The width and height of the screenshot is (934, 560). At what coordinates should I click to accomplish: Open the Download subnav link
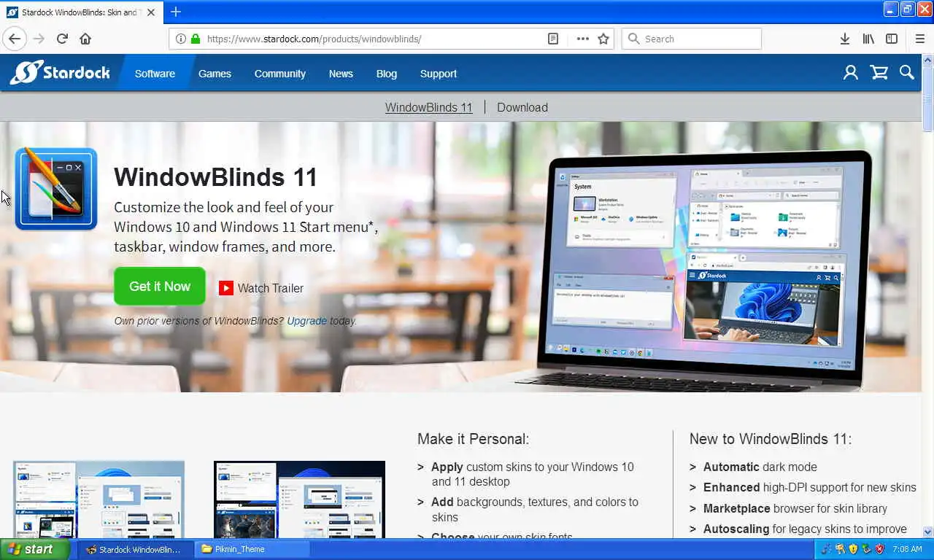[522, 107]
